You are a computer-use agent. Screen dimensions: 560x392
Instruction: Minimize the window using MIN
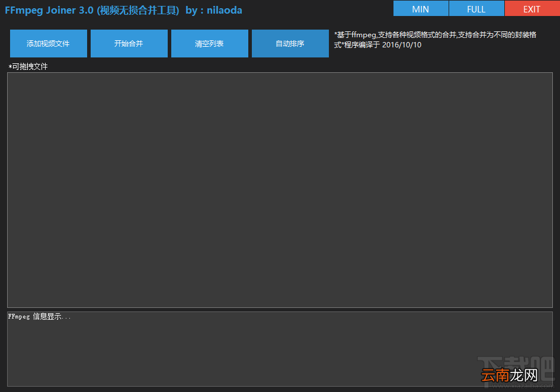pos(421,8)
